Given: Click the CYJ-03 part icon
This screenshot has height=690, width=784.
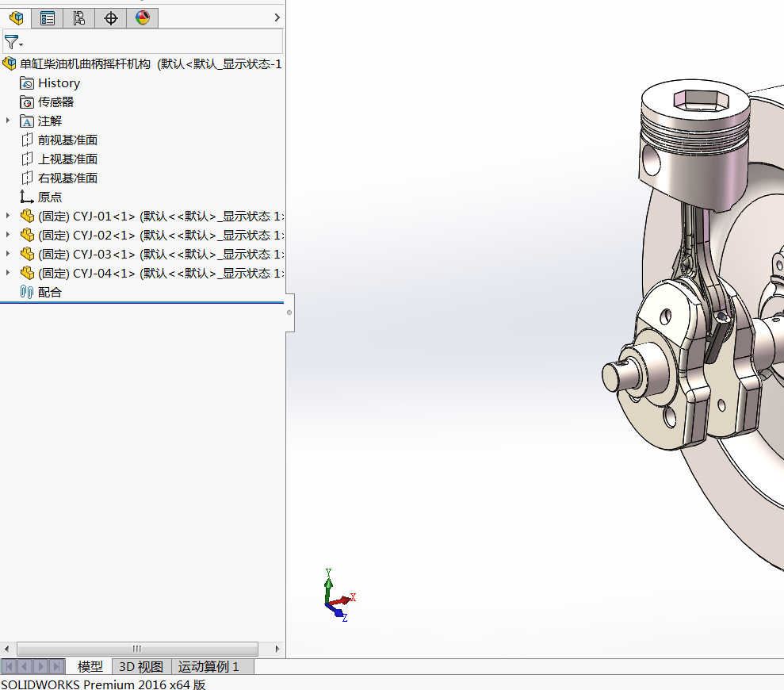Looking at the screenshot, I should pos(27,254).
